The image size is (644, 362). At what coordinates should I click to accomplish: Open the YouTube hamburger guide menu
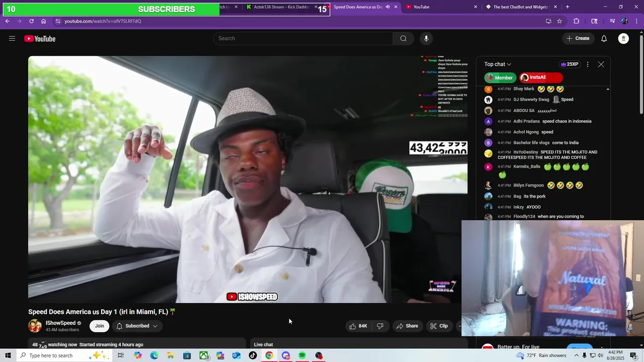(12, 39)
